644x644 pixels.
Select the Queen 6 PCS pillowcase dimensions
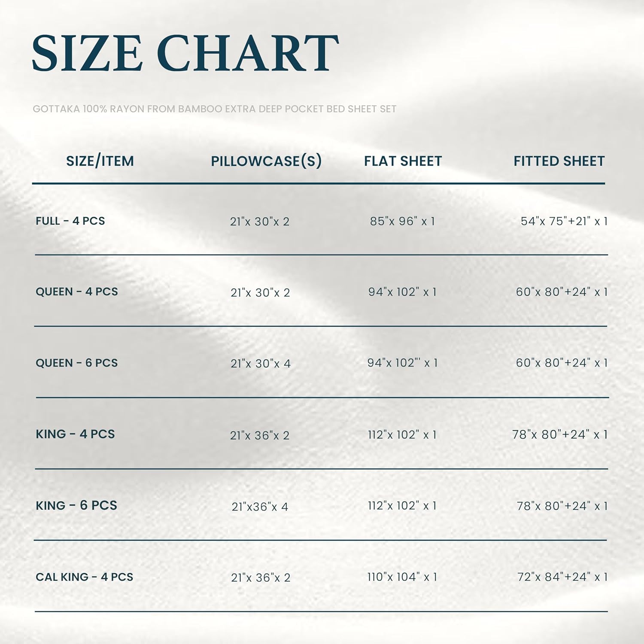click(x=261, y=364)
